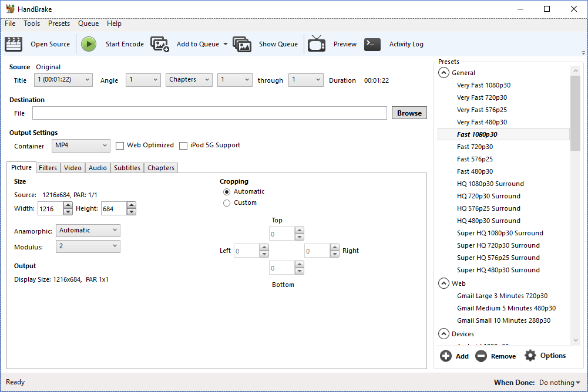Select the Custom cropping radio button

pyautogui.click(x=227, y=203)
